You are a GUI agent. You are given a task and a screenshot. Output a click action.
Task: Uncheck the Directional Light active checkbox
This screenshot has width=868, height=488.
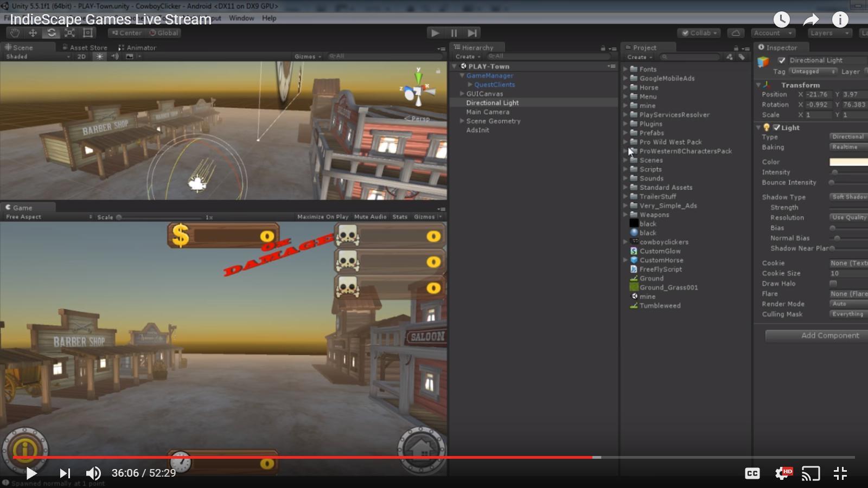(x=782, y=60)
